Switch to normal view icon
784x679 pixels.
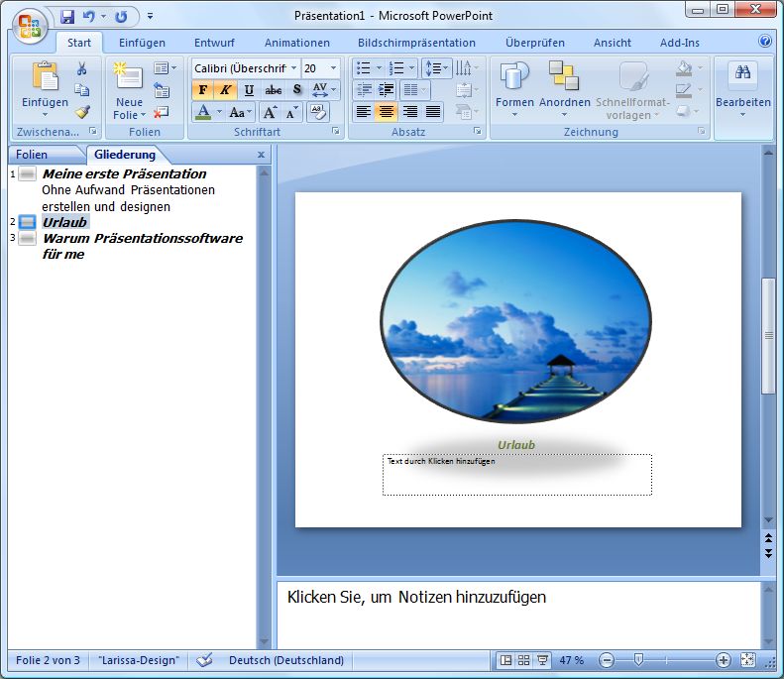(x=506, y=660)
